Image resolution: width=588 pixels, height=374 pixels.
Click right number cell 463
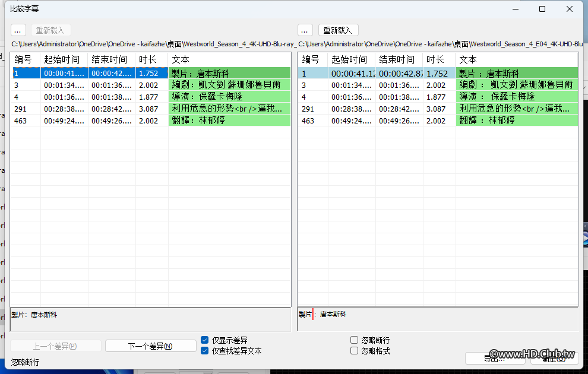tap(313, 121)
